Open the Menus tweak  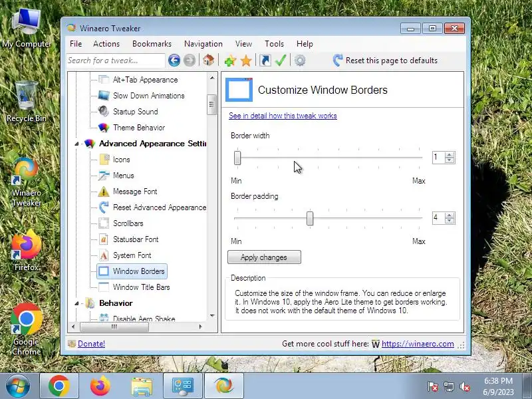[124, 176]
